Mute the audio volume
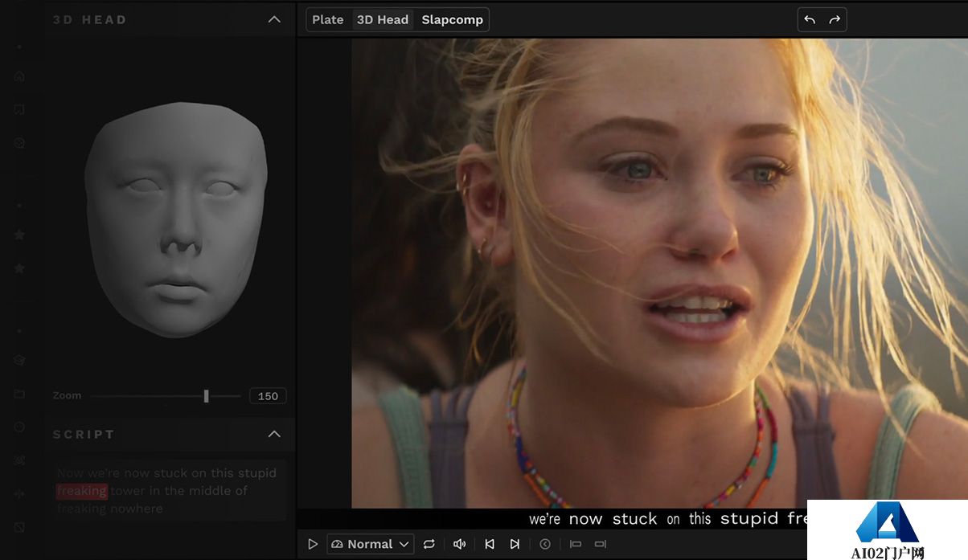Screen dimensions: 968x560 (460, 544)
